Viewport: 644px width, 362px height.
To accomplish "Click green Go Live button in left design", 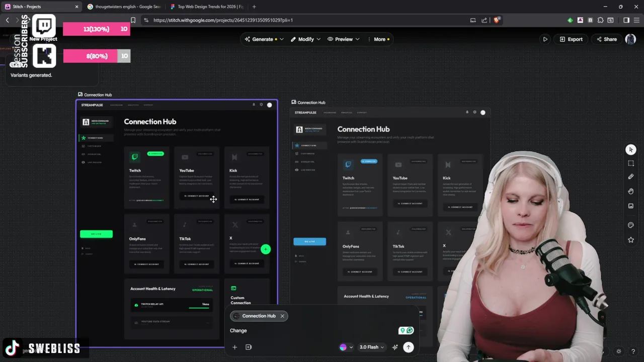I will (96, 234).
